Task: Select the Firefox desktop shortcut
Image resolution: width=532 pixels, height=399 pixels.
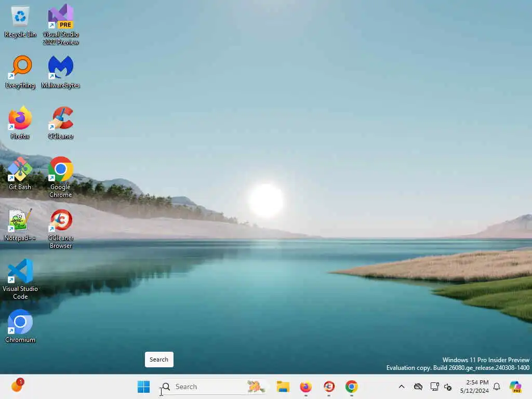Action: [x=20, y=123]
